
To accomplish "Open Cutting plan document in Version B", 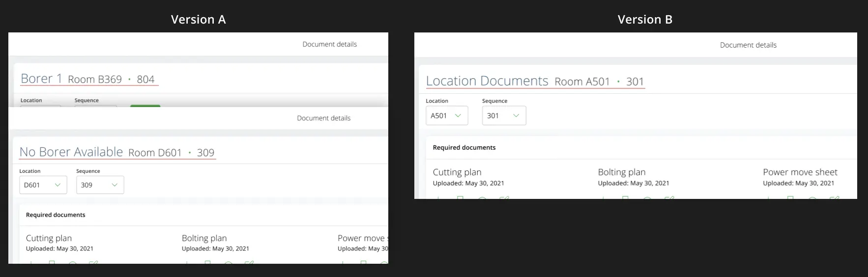I will [457, 172].
